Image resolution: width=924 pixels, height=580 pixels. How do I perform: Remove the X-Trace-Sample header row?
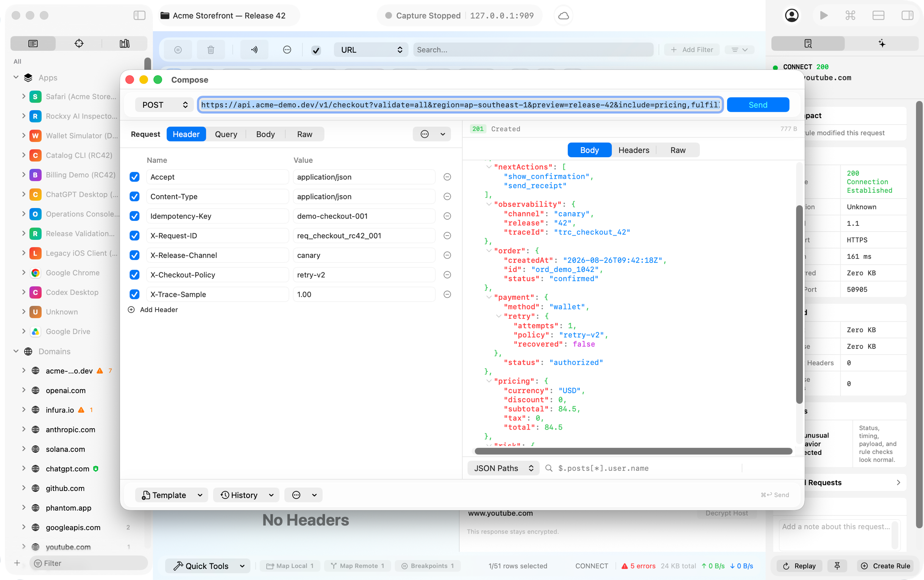click(447, 294)
